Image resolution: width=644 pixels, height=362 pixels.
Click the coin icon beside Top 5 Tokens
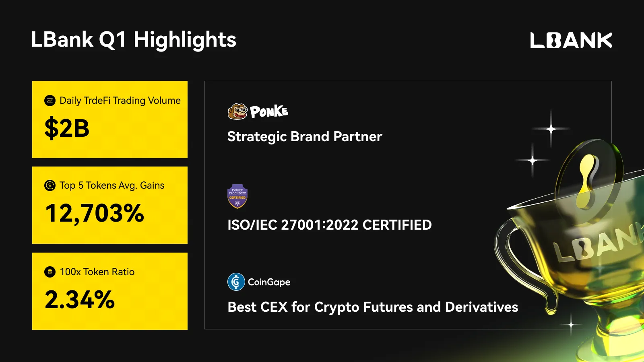pos(50,185)
